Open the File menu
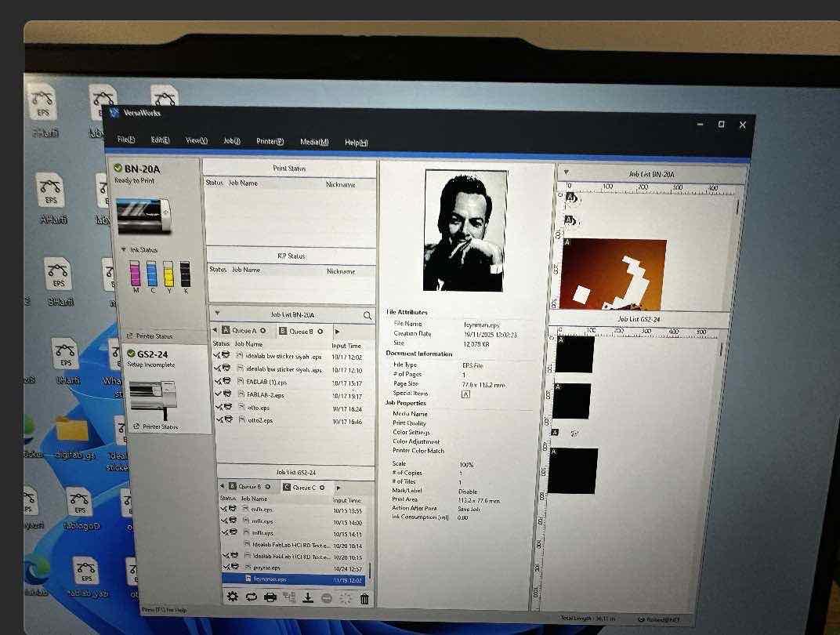The height and width of the screenshot is (635, 840). click(126, 140)
